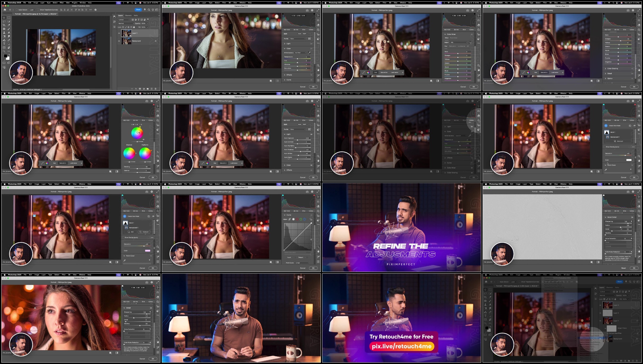Click parametric curve icon in 9:20 PM Curve panel
Screen dimensions: 643x364
click(290, 219)
